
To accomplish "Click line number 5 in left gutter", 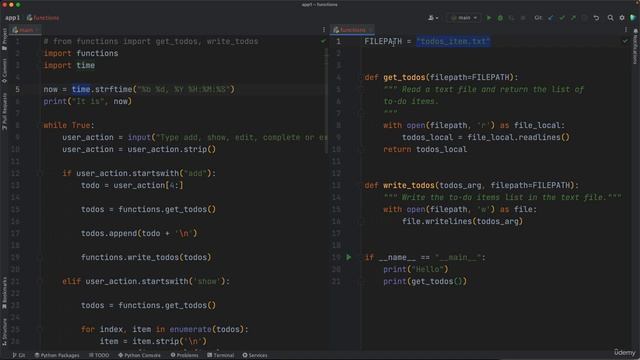I will pyautogui.click(x=18, y=89).
